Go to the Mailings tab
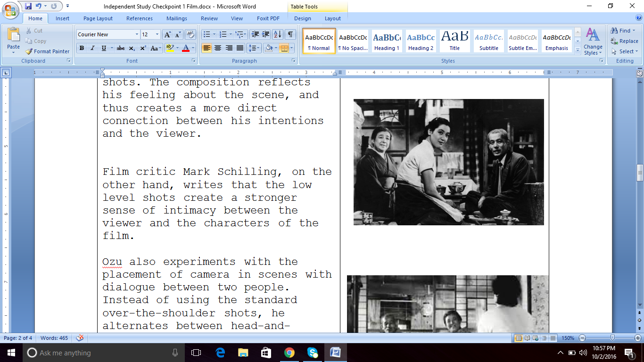This screenshot has width=644, height=362. tap(177, 18)
